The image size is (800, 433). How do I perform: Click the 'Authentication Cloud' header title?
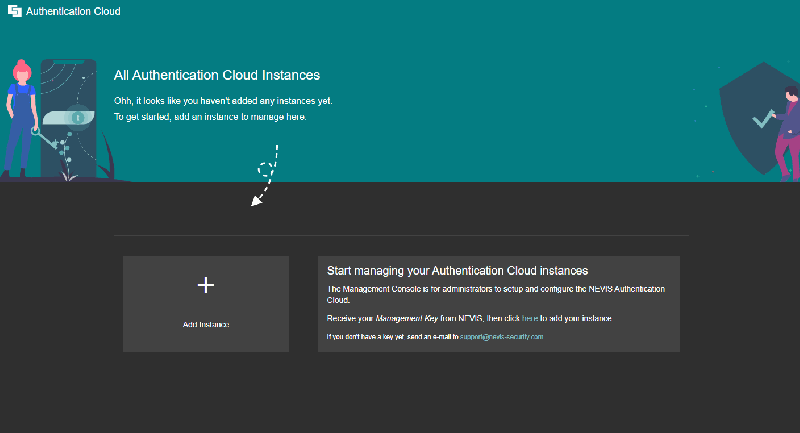click(x=73, y=11)
